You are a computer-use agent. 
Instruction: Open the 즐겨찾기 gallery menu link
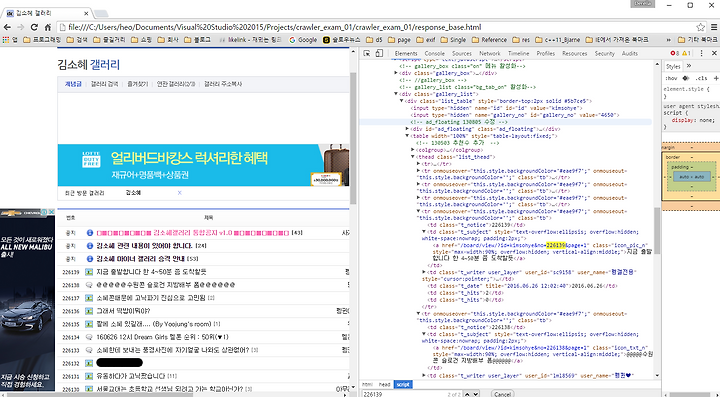137,84
